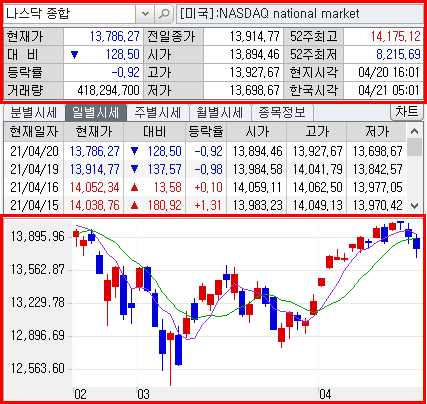
Task: Click the magnifier search icon
Action: click(164, 14)
